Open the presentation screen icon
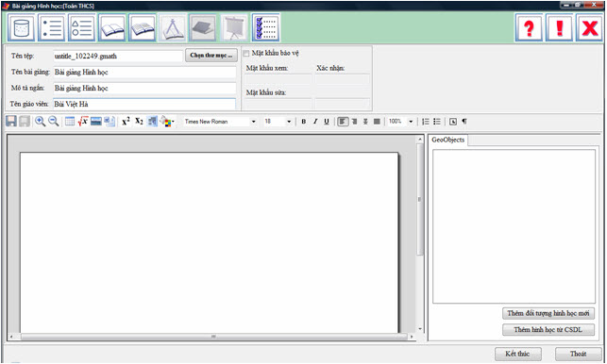 point(234,27)
